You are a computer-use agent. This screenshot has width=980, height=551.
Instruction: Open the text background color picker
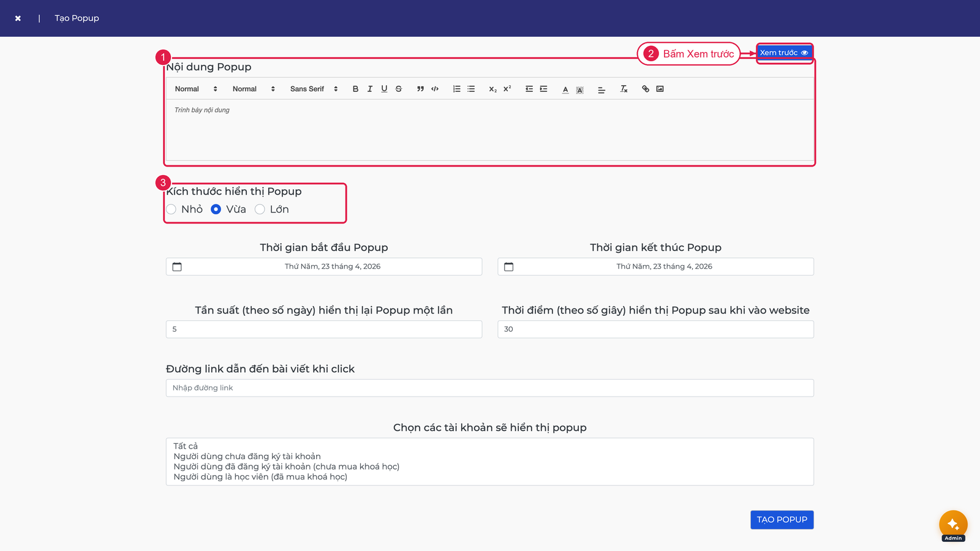pyautogui.click(x=579, y=89)
